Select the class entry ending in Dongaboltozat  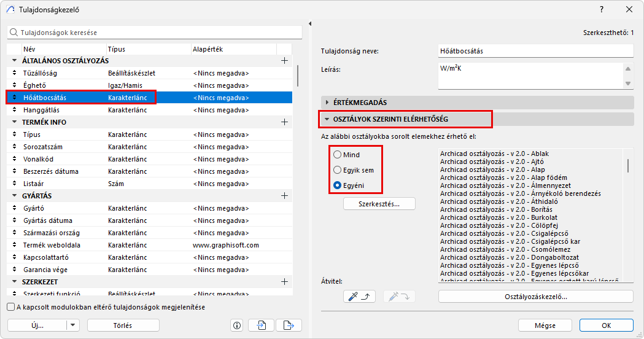pyautogui.click(x=510, y=257)
